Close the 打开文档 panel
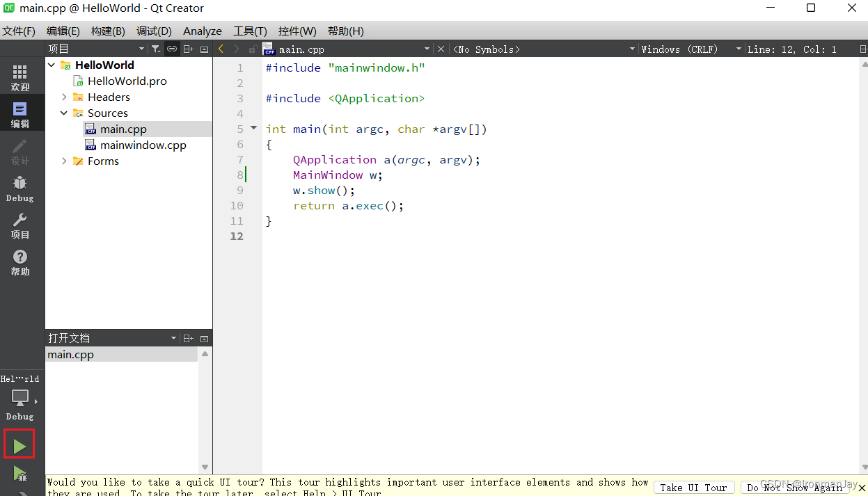This screenshot has height=496, width=868. (204, 338)
